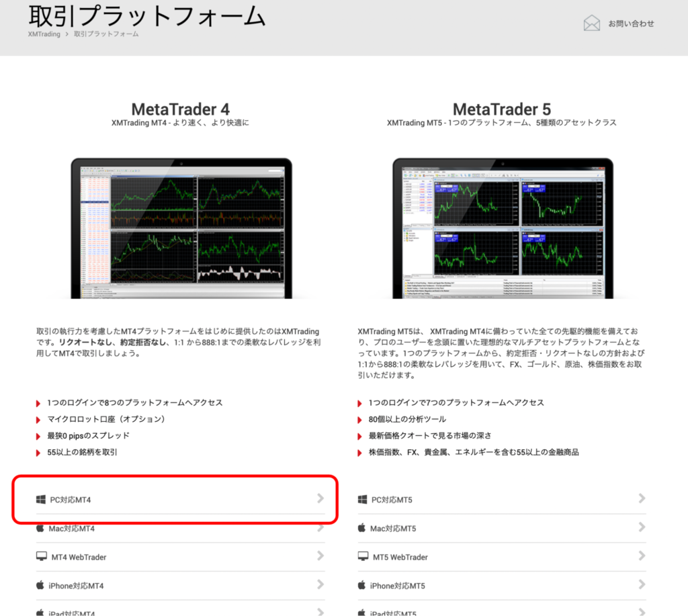Click the MetaTrader 5 heading
The image size is (688, 616).
click(501, 109)
